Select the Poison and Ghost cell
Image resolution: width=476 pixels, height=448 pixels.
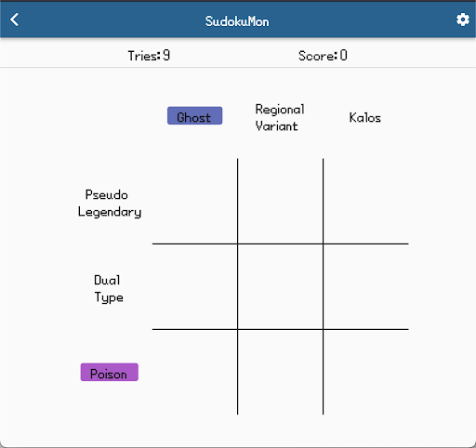[x=195, y=372]
